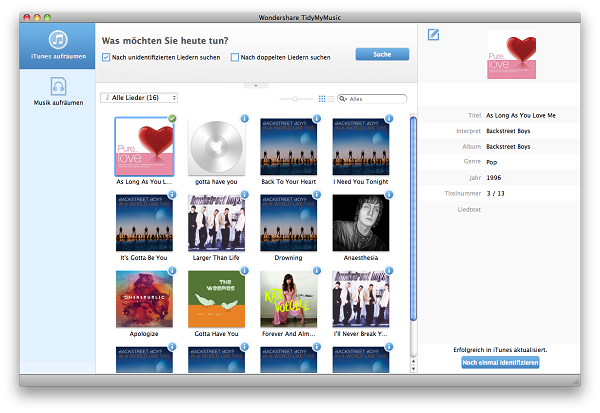Viewport: 600px width, 413px height.
Task: Click the edit tags pencil icon
Action: click(433, 34)
